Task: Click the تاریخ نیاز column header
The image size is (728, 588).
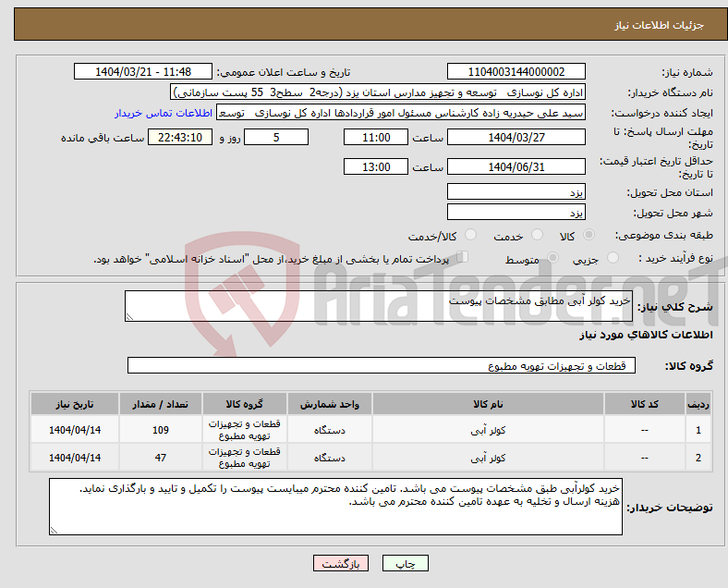Action: pos(75,404)
